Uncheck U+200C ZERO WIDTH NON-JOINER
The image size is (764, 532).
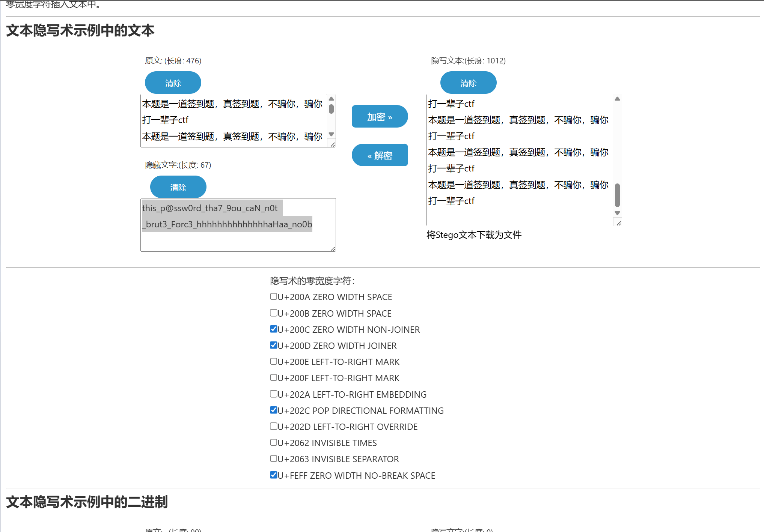point(274,329)
